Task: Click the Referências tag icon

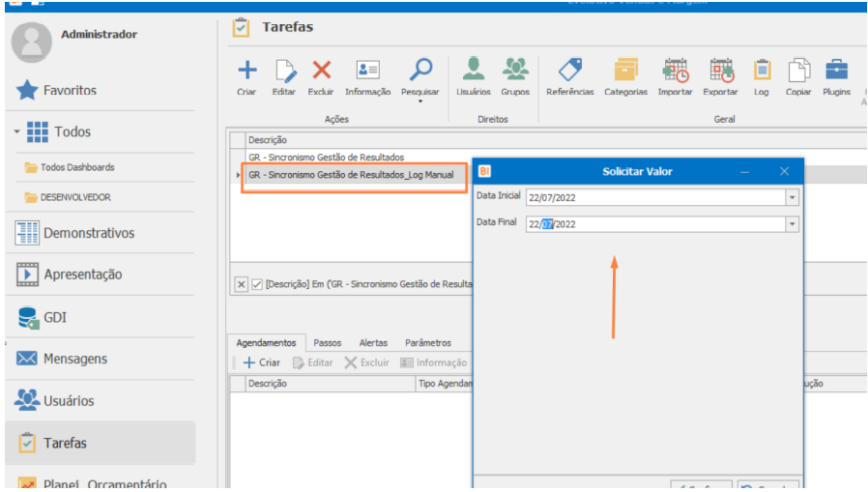Action: [x=570, y=70]
